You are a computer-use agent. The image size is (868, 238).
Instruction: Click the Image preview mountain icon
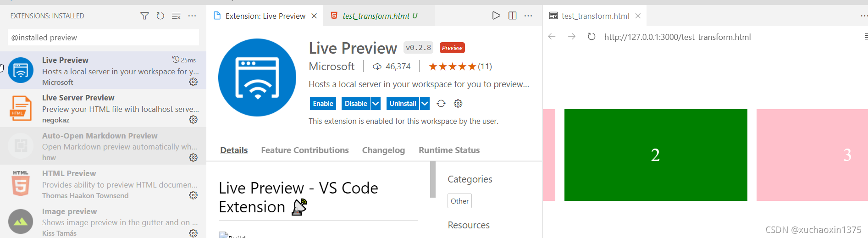21,221
